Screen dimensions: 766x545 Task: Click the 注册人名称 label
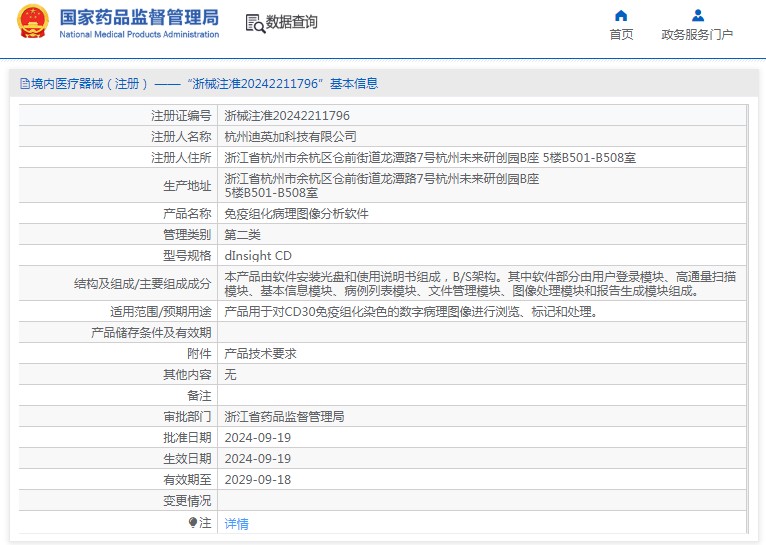coord(181,137)
